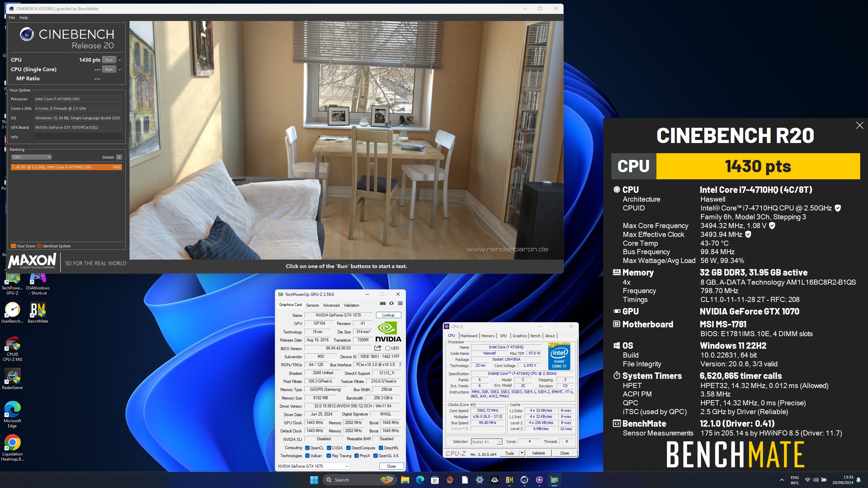The height and width of the screenshot is (488, 868).
Task: Switch to the Bench tab in CPU-Z
Action: [x=536, y=336]
